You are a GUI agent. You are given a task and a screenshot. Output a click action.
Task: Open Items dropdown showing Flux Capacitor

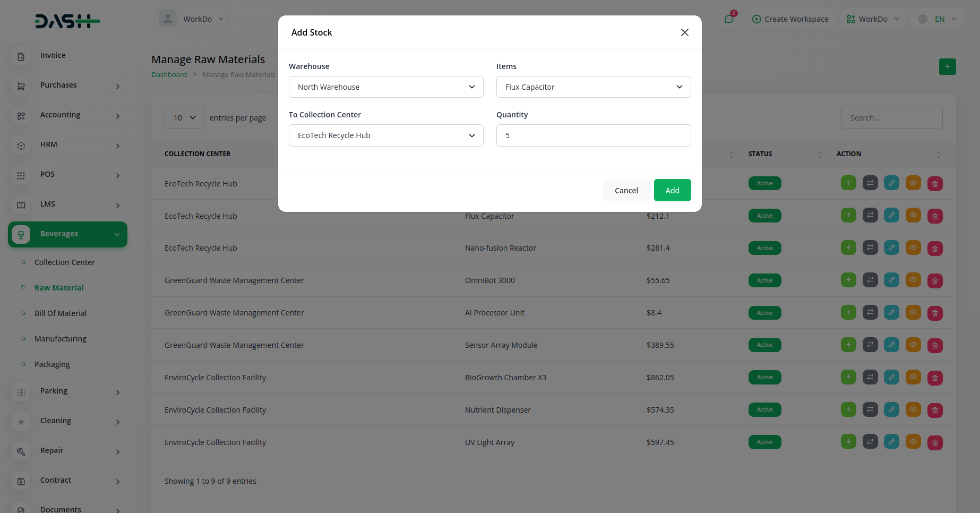593,87
